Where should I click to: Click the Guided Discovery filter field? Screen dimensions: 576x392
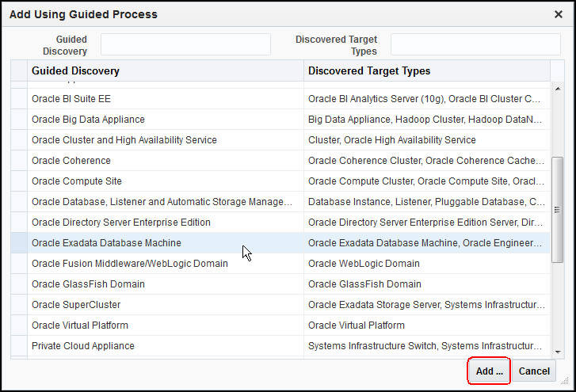[185, 44]
